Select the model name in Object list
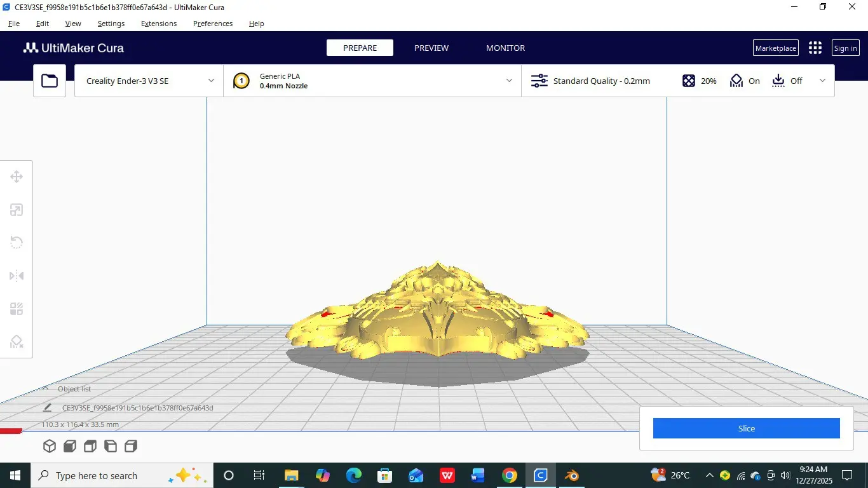Image resolution: width=868 pixels, height=488 pixels. (x=137, y=407)
